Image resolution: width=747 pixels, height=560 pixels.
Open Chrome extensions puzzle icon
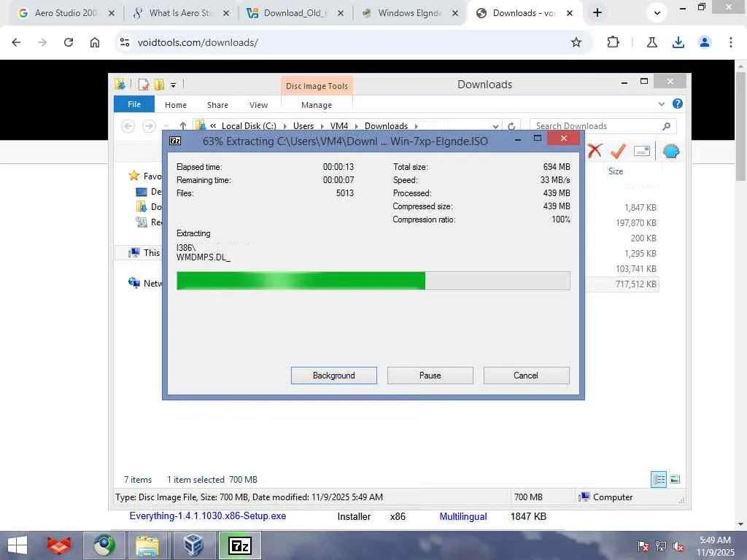[613, 42]
